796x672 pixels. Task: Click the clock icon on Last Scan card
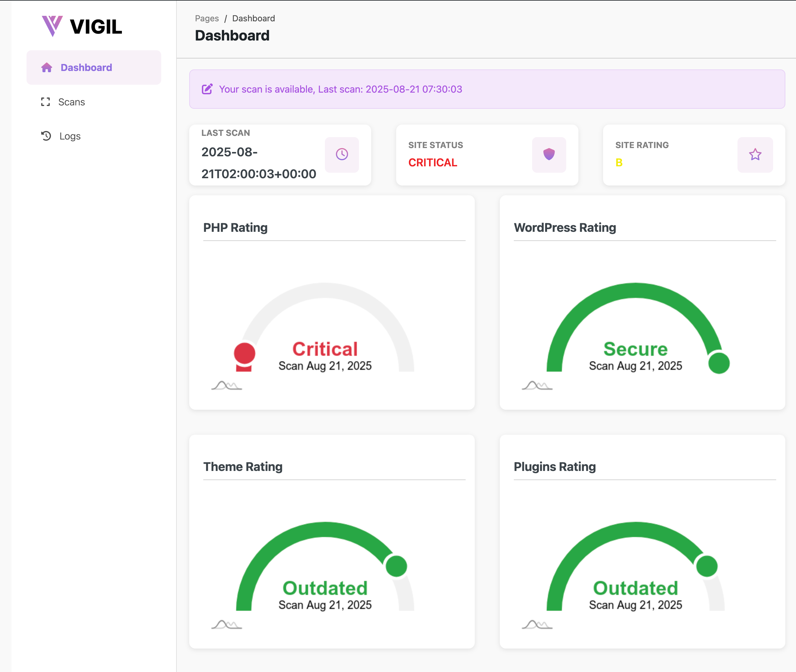[342, 154]
